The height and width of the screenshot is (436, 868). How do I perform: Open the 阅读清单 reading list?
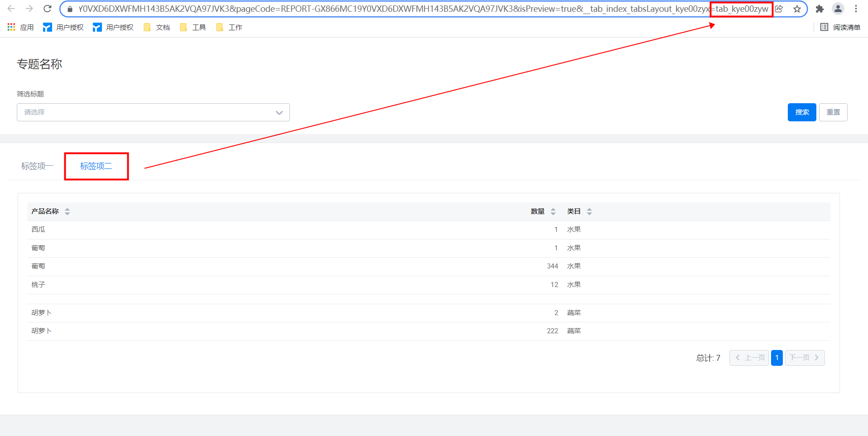point(840,28)
